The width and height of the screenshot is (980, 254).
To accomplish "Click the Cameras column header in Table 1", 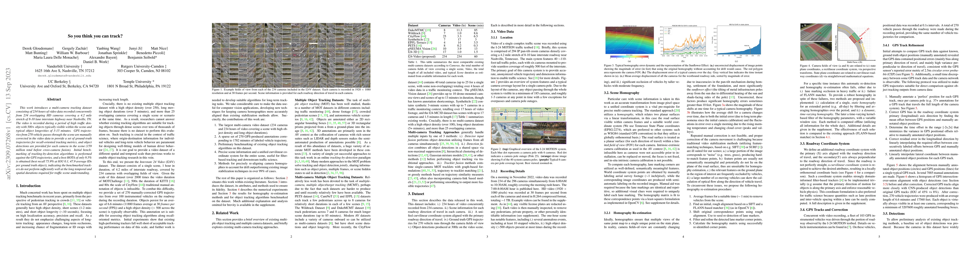I will click(444, 26).
